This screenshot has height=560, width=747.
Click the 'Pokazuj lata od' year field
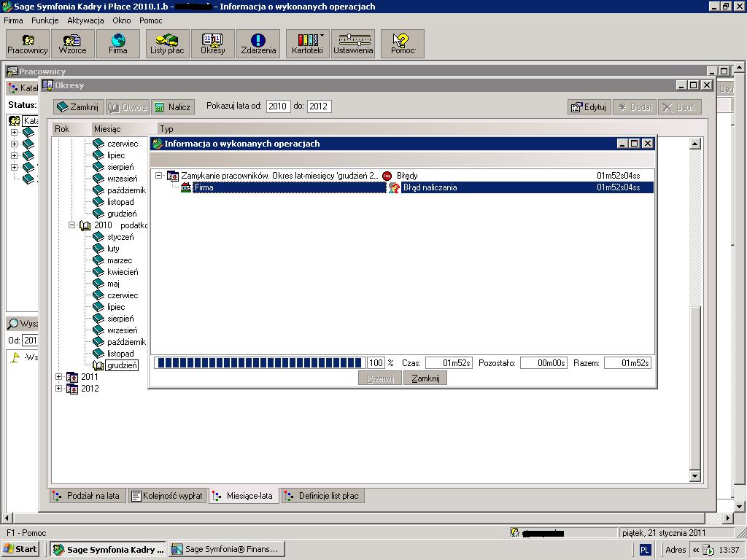pos(278,106)
